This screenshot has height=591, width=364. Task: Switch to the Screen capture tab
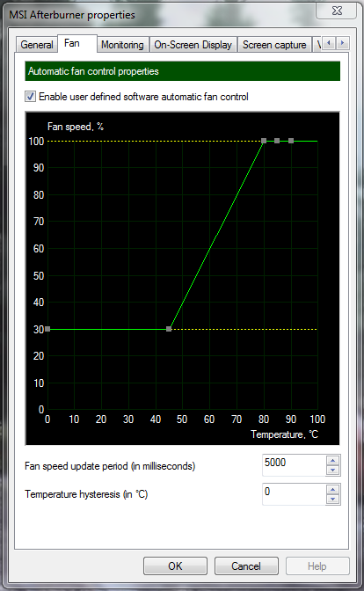click(x=274, y=45)
